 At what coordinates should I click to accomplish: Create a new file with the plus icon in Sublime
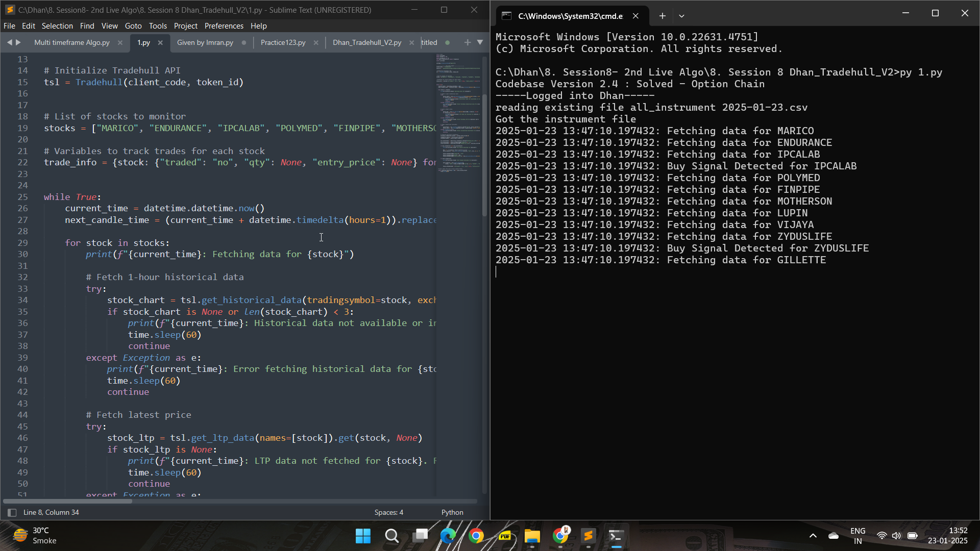pos(468,42)
